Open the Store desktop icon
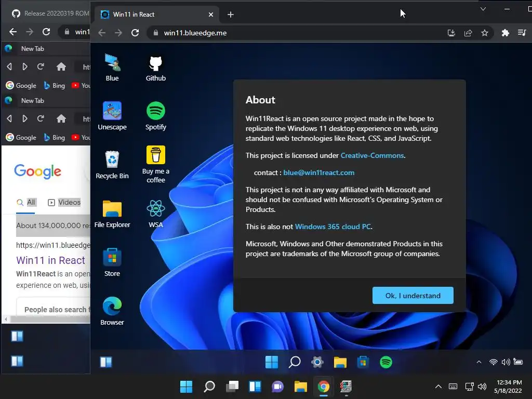The image size is (532, 399). pos(112,262)
